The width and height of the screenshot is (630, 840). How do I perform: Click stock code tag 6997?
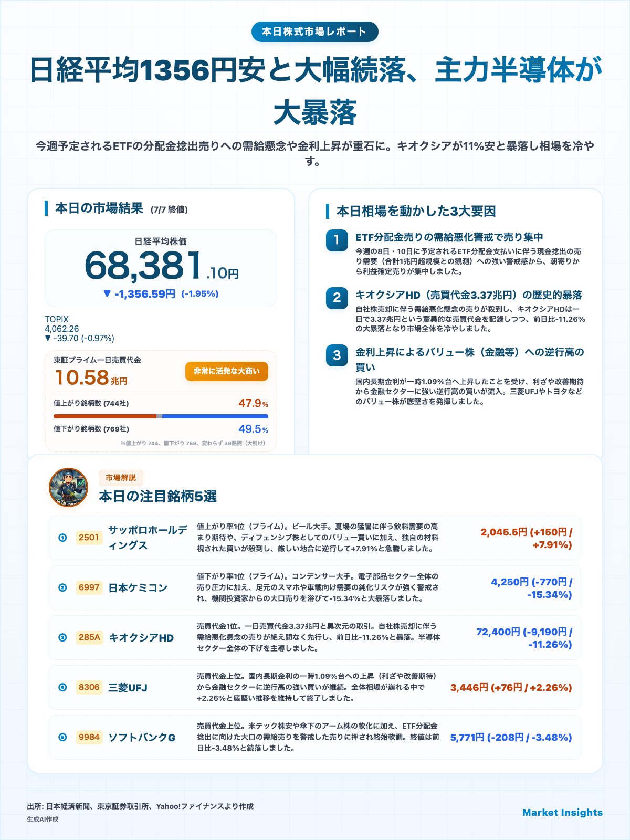[x=89, y=587]
